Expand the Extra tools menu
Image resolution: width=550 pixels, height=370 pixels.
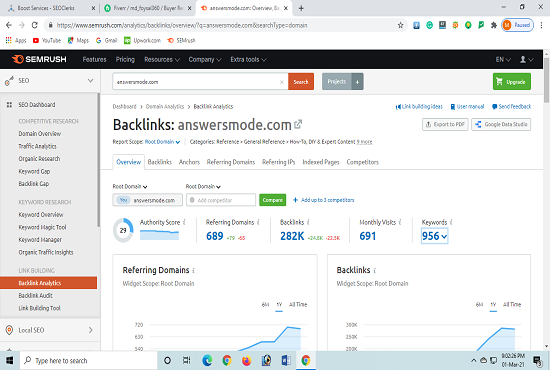[x=248, y=60]
